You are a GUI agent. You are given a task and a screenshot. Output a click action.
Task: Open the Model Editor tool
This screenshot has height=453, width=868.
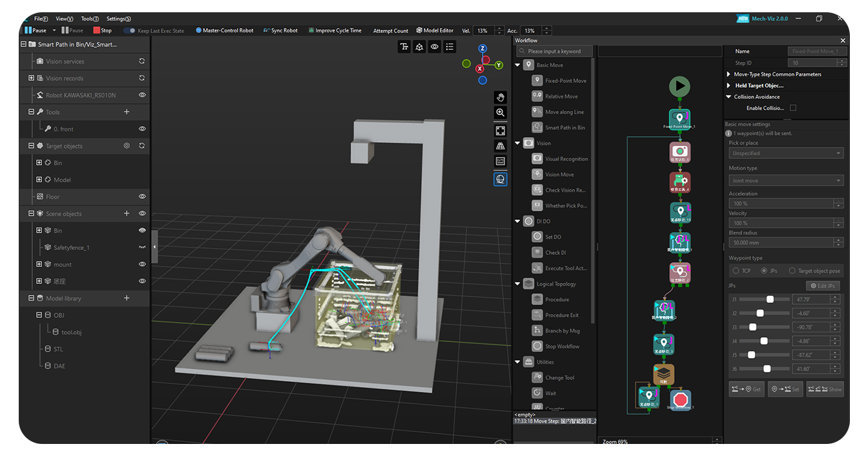(x=434, y=30)
